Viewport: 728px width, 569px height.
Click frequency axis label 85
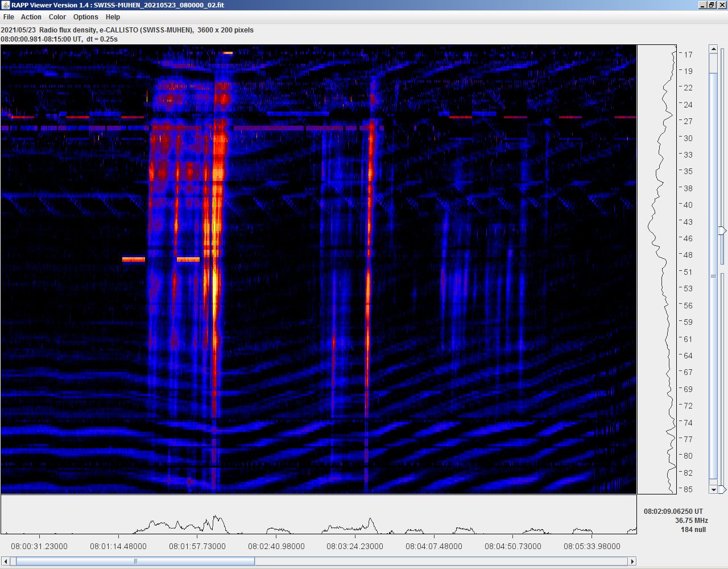pyautogui.click(x=688, y=489)
